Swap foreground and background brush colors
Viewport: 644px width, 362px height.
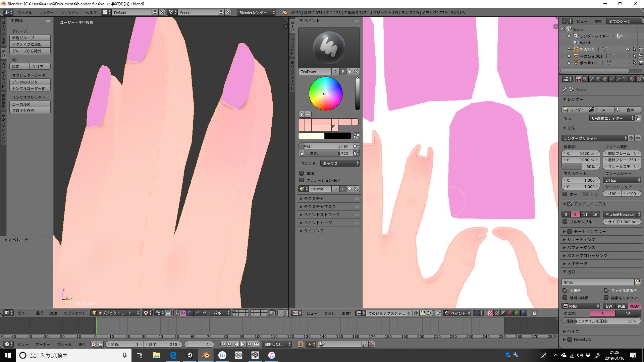357,136
